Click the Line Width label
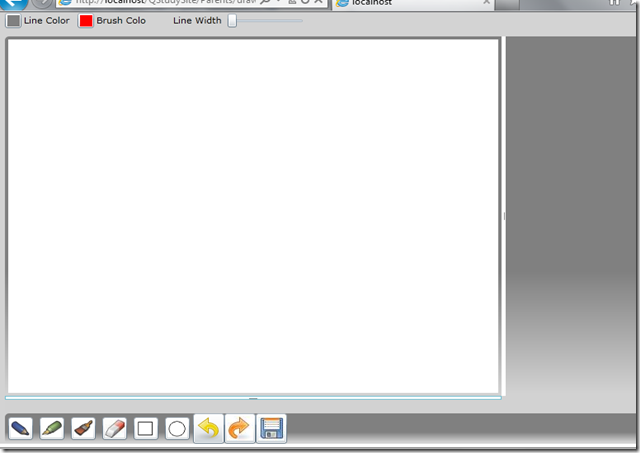The image size is (640, 453). pyautogui.click(x=197, y=20)
